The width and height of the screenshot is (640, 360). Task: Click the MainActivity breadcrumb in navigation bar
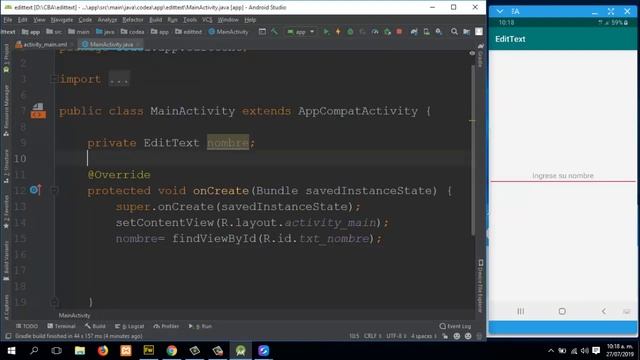pyautogui.click(x=228, y=32)
